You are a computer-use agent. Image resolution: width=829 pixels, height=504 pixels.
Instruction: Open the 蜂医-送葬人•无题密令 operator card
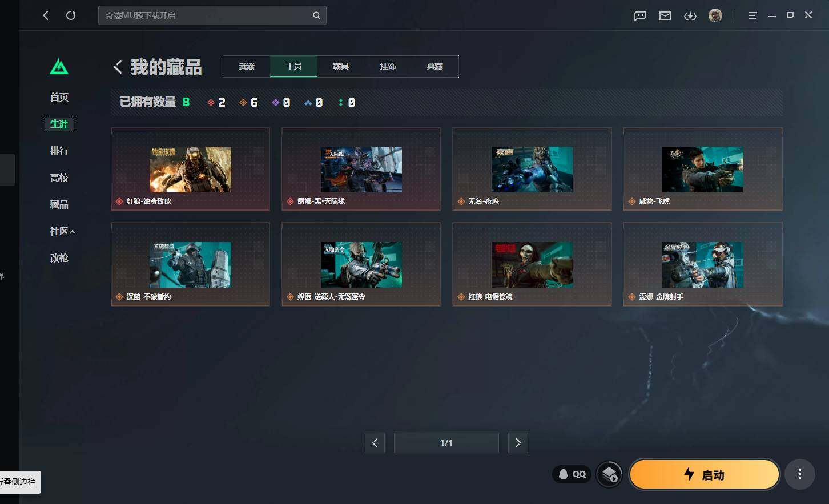361,264
